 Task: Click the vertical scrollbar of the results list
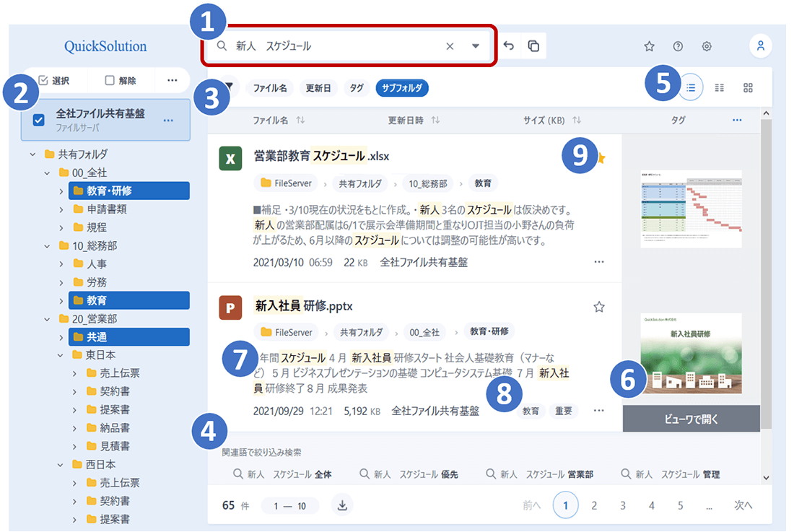tap(766, 274)
